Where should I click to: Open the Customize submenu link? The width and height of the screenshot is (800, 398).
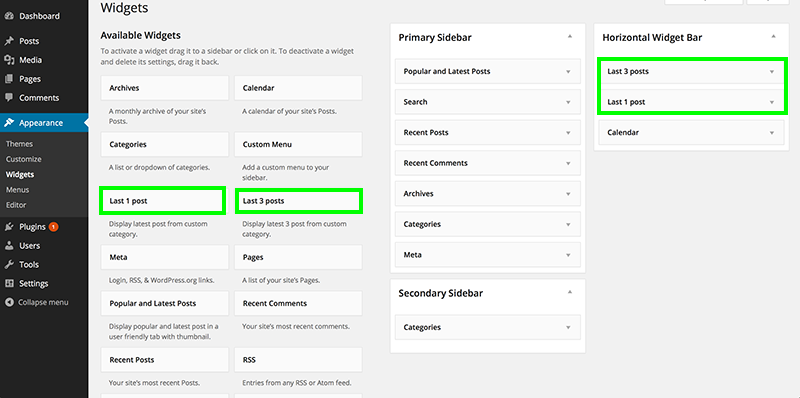pyautogui.click(x=23, y=159)
